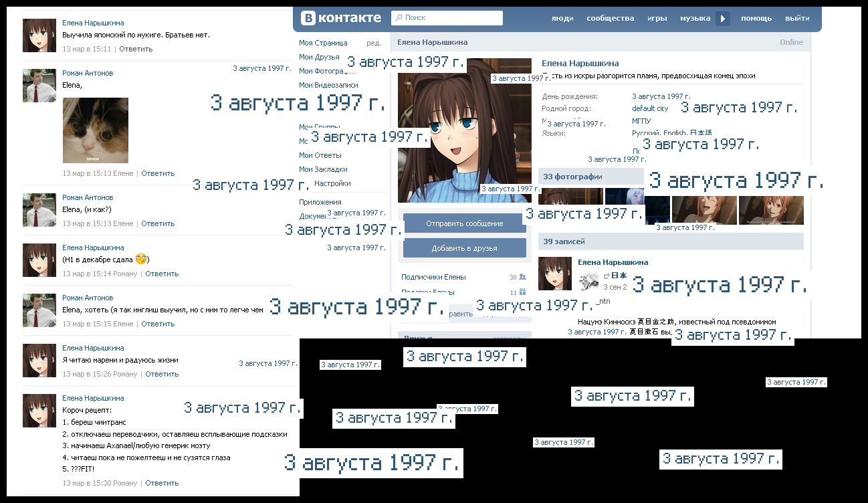Go to сообщества in the top bar
Image resolution: width=868 pixels, height=503 pixels.
pyautogui.click(x=610, y=18)
